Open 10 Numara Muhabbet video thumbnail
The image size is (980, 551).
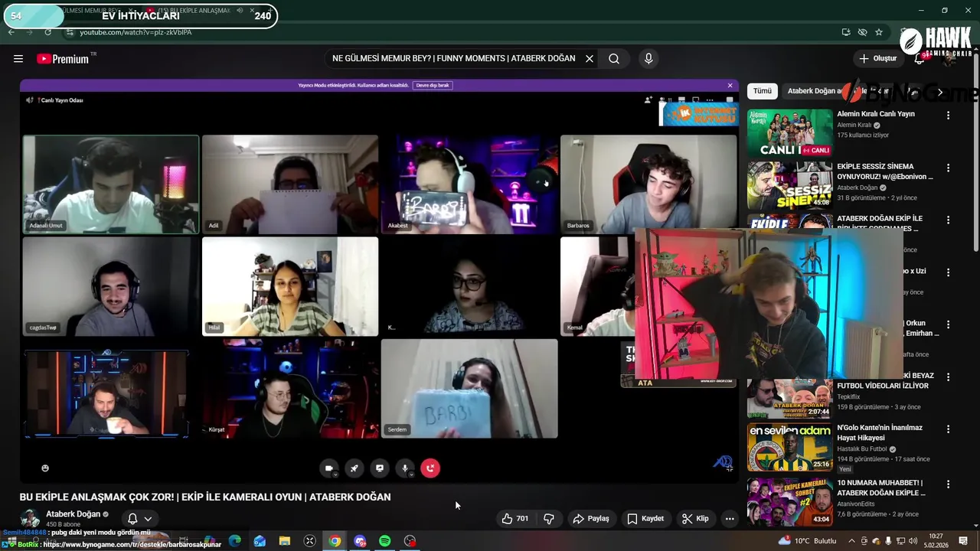tap(789, 502)
